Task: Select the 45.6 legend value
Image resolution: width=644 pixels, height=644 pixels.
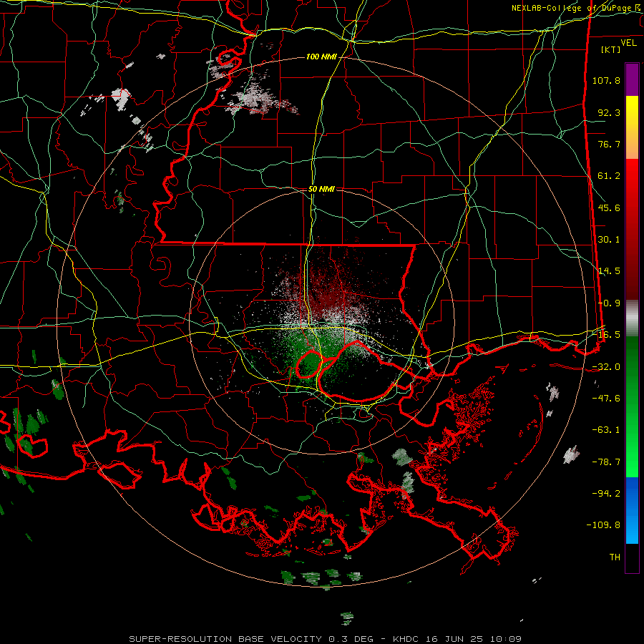Action: pyautogui.click(x=609, y=208)
